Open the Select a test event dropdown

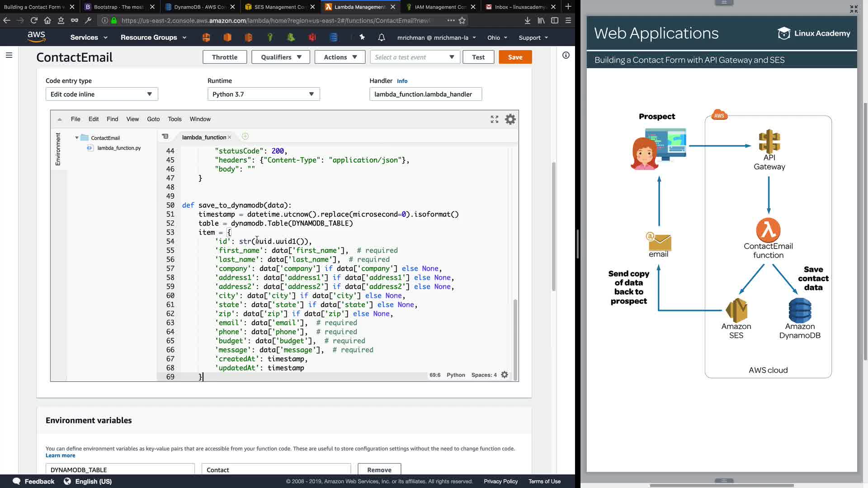(x=415, y=57)
